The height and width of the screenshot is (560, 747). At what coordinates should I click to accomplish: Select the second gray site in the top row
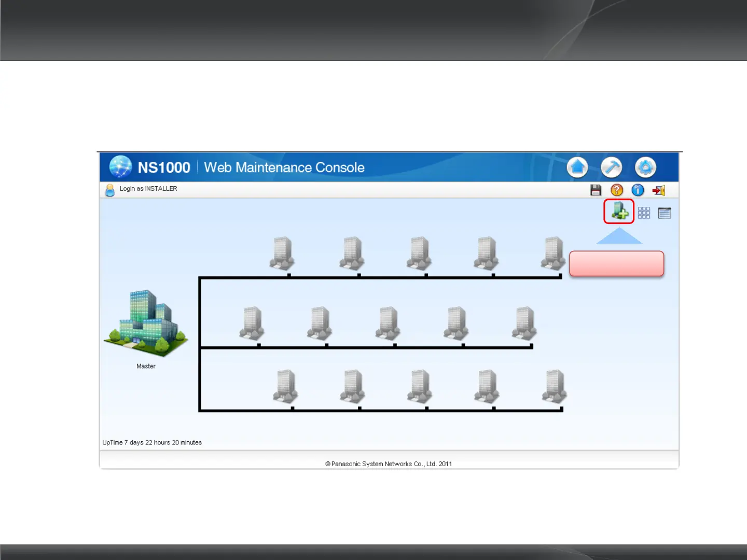352,254
